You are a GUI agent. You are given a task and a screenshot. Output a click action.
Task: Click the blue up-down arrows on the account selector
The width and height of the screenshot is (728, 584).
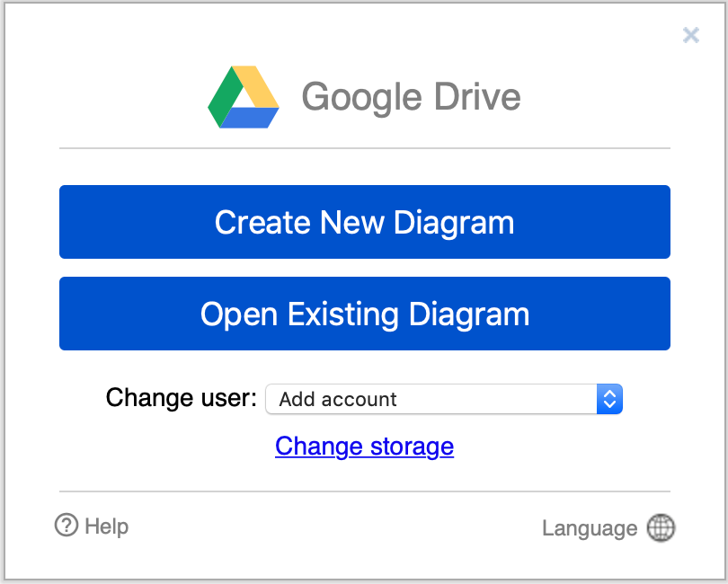coord(609,399)
